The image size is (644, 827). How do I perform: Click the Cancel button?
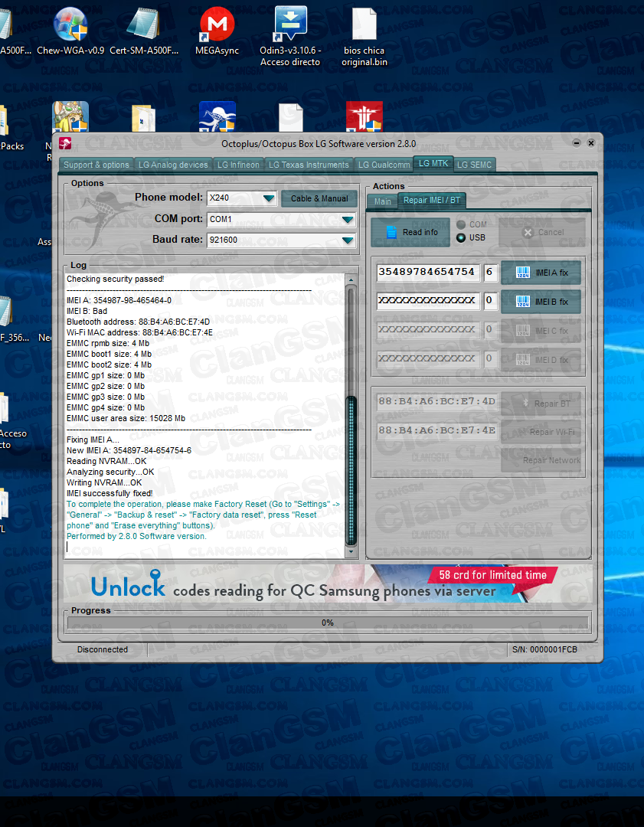click(542, 232)
